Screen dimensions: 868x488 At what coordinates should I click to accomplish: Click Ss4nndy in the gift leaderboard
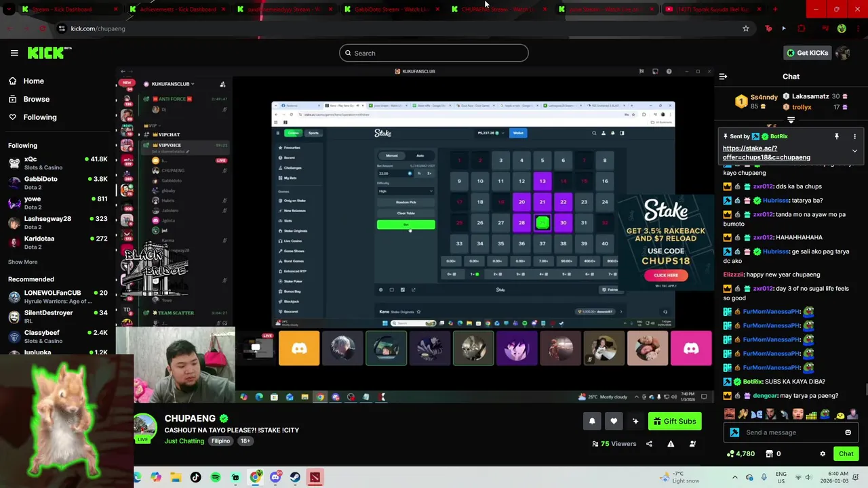764,97
